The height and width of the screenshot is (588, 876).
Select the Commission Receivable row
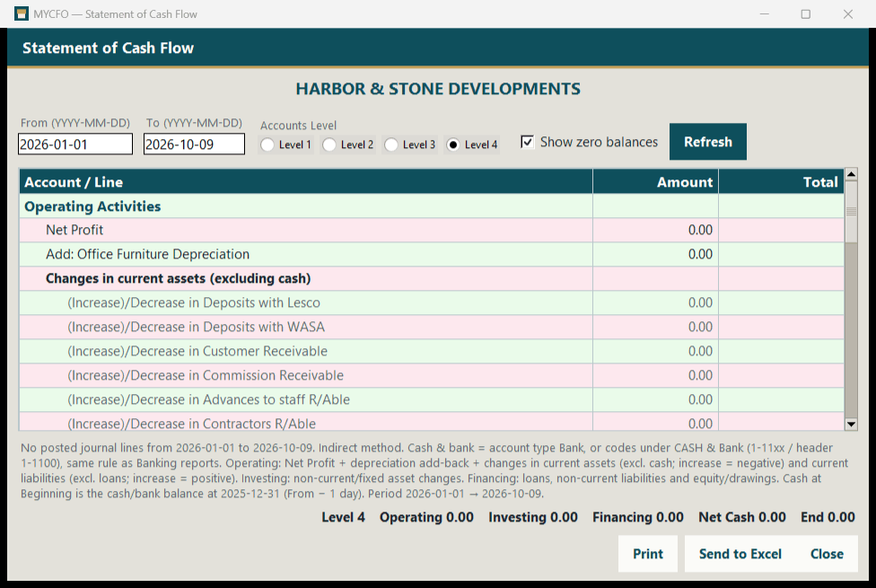tap(432, 375)
